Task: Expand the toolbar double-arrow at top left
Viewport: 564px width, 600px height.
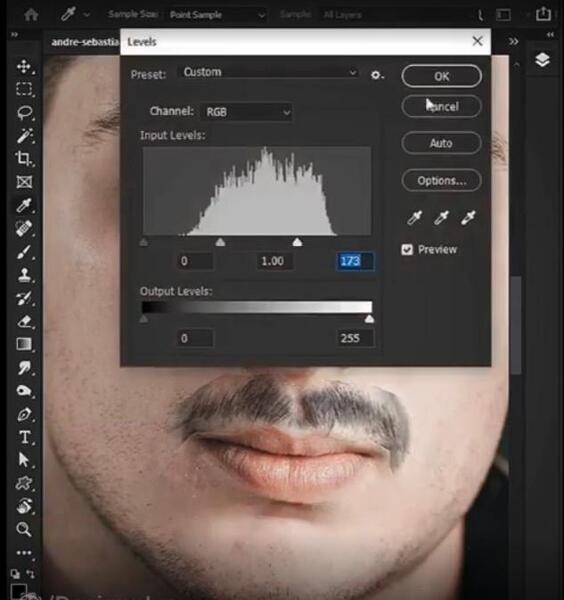Action: coord(14,35)
